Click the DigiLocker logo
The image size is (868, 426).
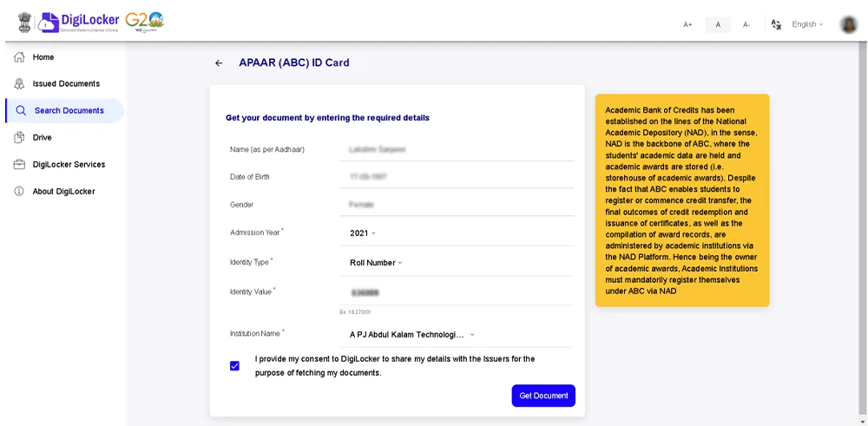pos(78,23)
